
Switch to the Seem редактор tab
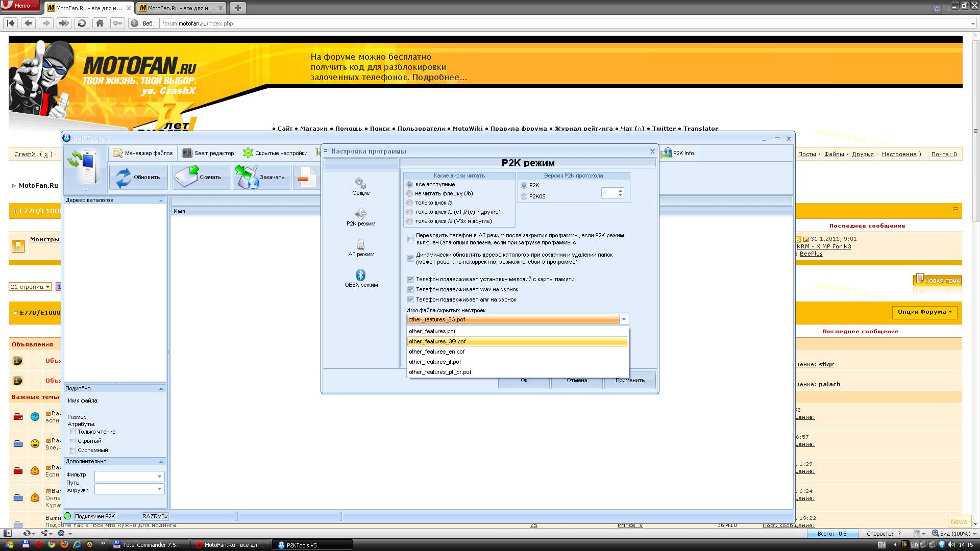pos(208,153)
